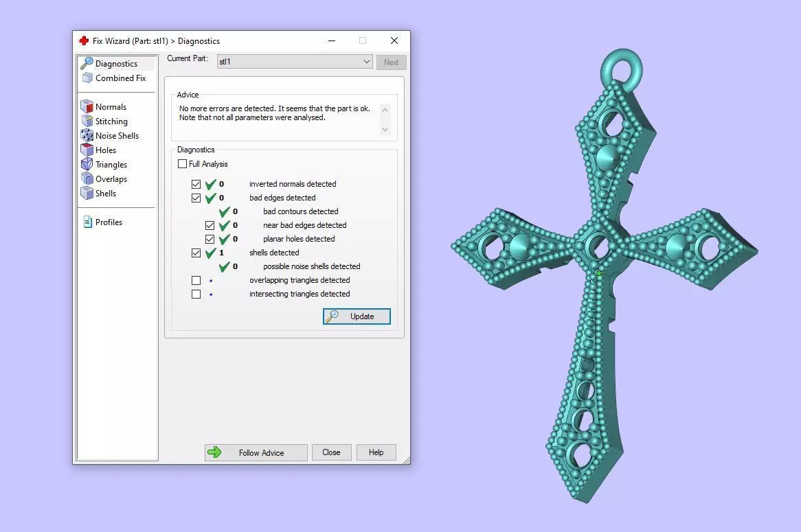This screenshot has height=532, width=801.
Task: Click green checkmark beside bad contours
Action: pos(224,211)
